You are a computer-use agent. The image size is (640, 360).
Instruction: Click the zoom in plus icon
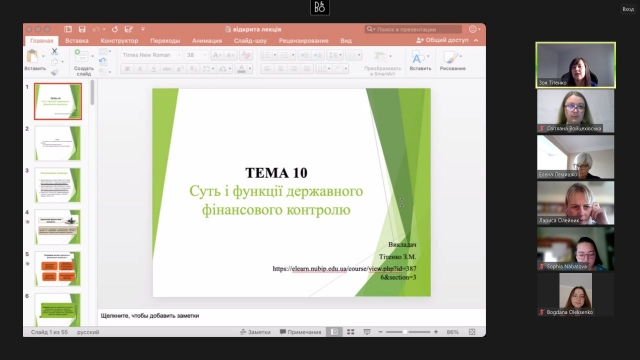[x=436, y=332]
